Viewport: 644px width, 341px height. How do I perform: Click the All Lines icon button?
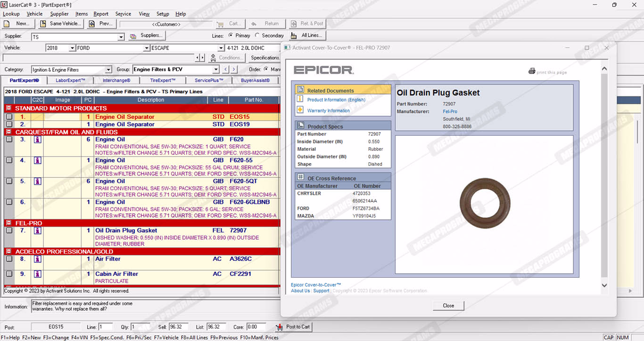pos(294,36)
